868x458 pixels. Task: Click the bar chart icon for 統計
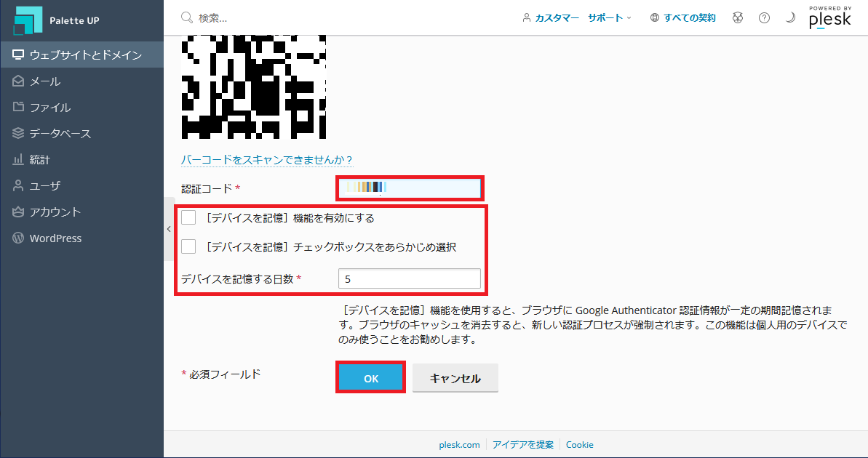tap(18, 159)
